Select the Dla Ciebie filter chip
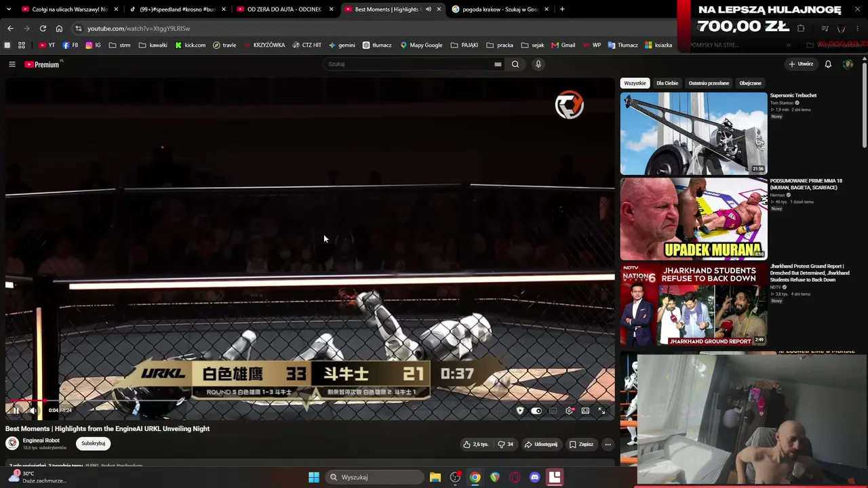 (x=667, y=83)
